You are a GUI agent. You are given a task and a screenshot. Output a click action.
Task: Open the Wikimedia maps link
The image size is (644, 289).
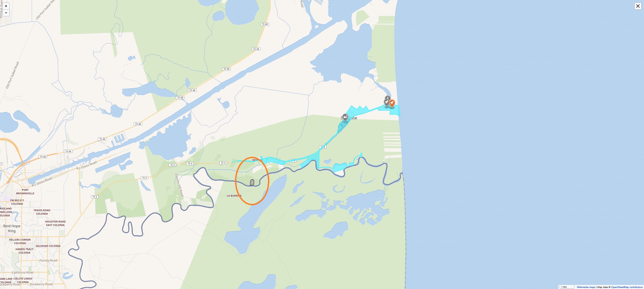pos(586,287)
